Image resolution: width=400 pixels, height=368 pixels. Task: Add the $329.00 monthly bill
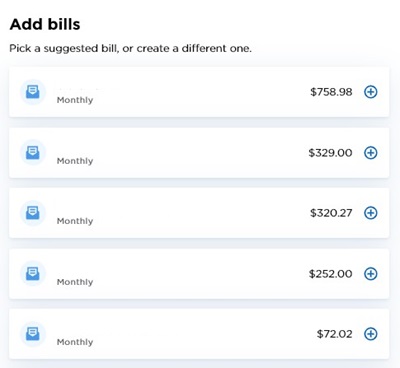[370, 153]
